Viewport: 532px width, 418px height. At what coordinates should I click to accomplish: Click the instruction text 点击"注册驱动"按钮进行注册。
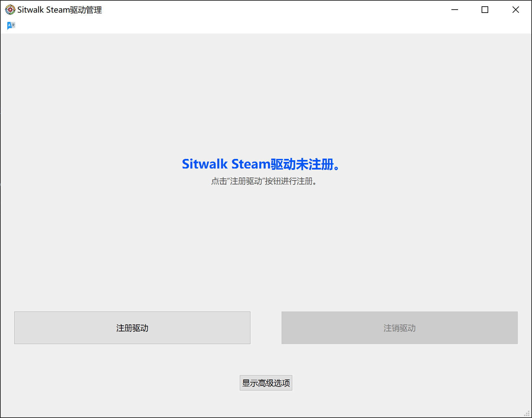click(x=264, y=181)
